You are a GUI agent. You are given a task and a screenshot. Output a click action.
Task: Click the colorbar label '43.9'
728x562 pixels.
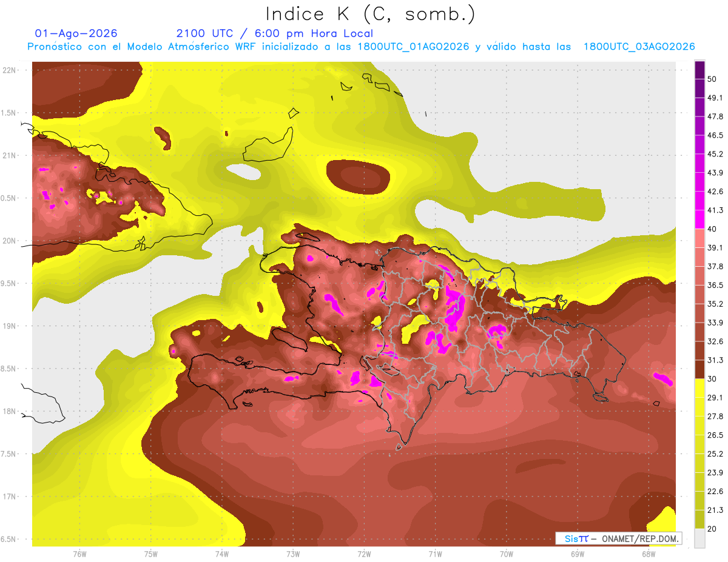click(715, 173)
